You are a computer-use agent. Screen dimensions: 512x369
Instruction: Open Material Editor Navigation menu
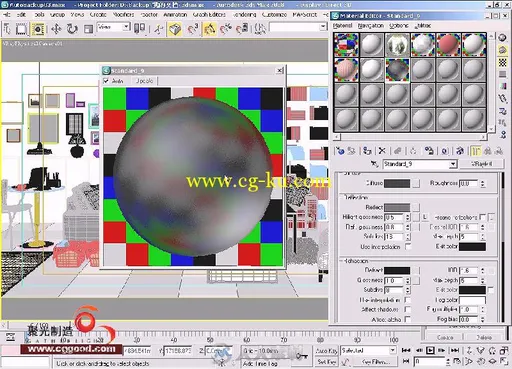[370, 25]
